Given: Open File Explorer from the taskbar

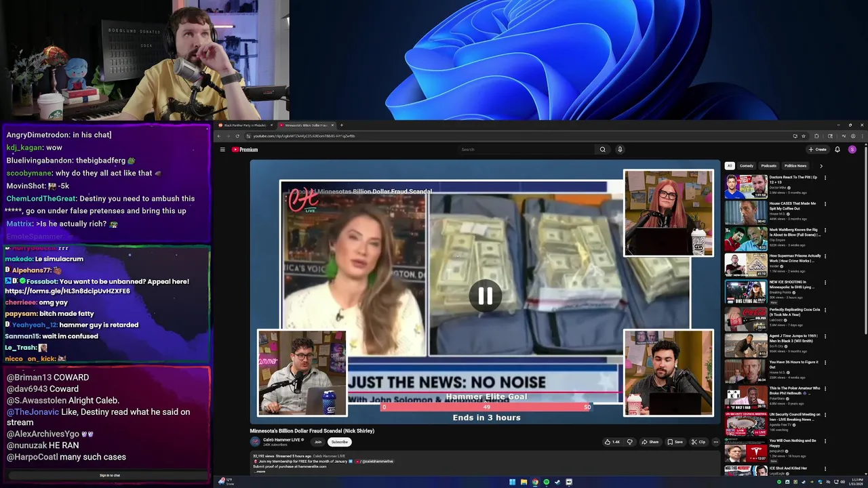Looking at the screenshot, I should [524, 482].
